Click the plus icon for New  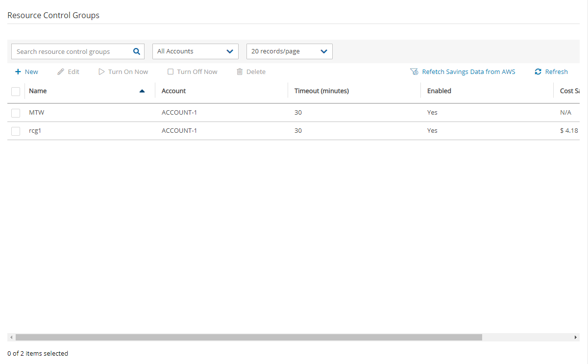pyautogui.click(x=18, y=72)
